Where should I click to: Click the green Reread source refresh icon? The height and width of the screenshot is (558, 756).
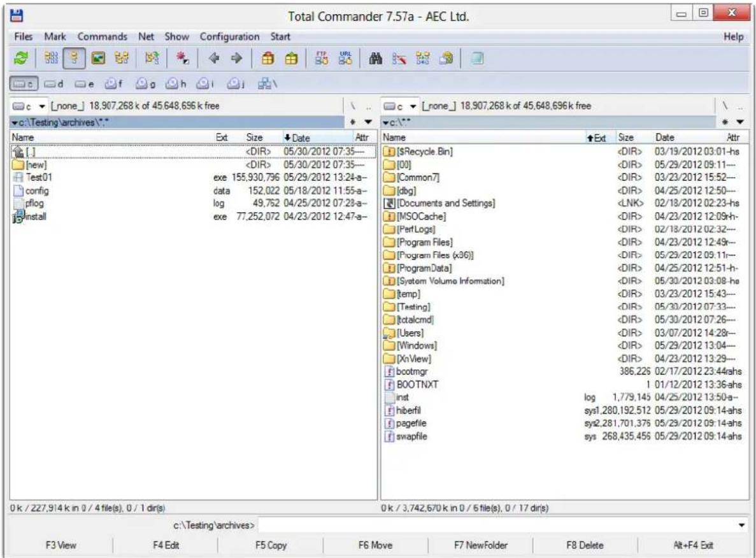tap(21, 59)
